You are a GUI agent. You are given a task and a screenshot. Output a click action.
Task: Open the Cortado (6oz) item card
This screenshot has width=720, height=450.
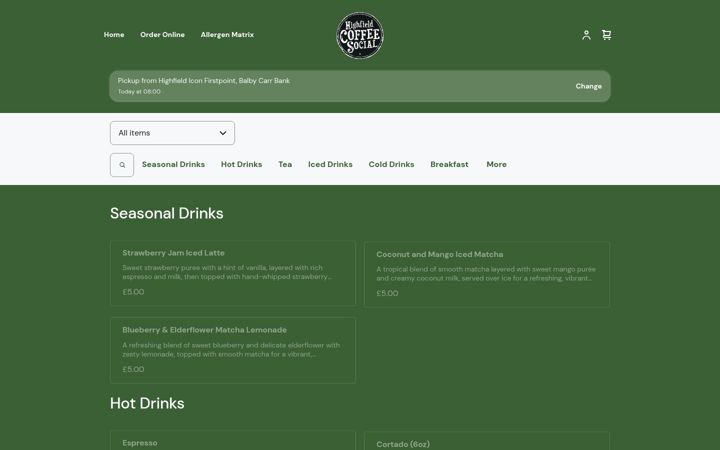(x=487, y=441)
